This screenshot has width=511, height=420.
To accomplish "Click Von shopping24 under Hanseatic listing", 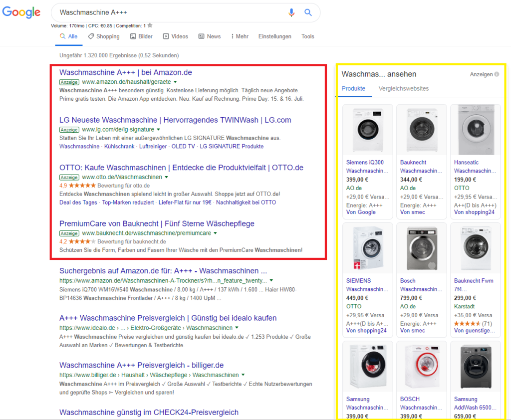I will click(474, 212).
